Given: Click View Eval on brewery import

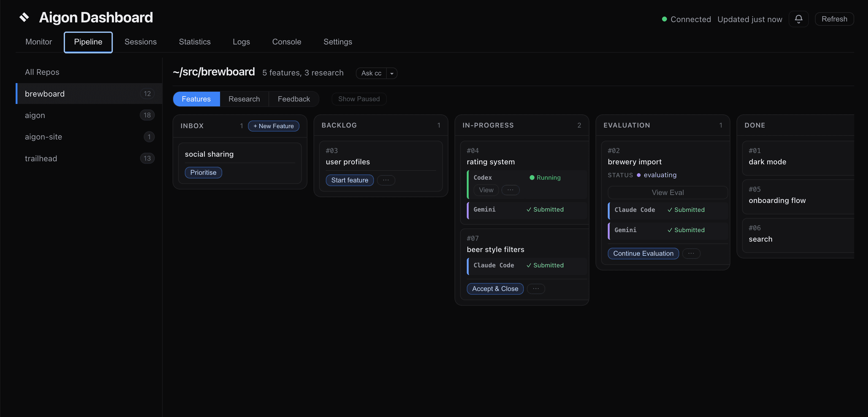Looking at the screenshot, I should [668, 192].
